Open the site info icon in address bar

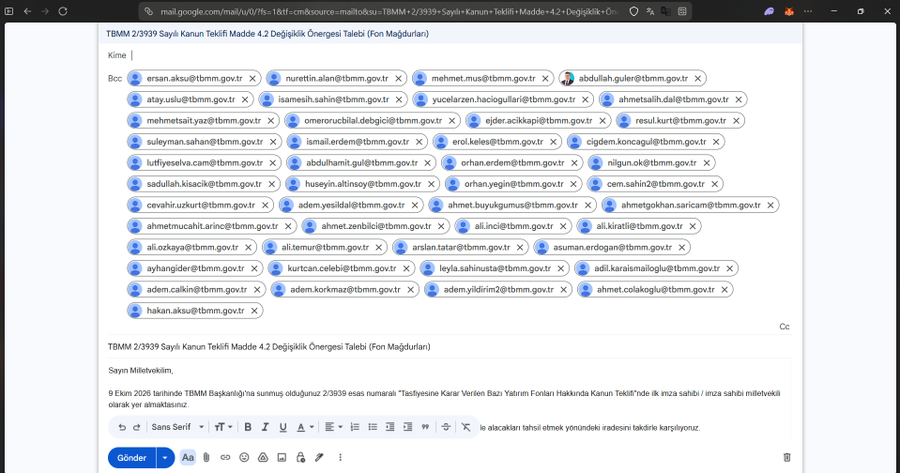point(149,11)
